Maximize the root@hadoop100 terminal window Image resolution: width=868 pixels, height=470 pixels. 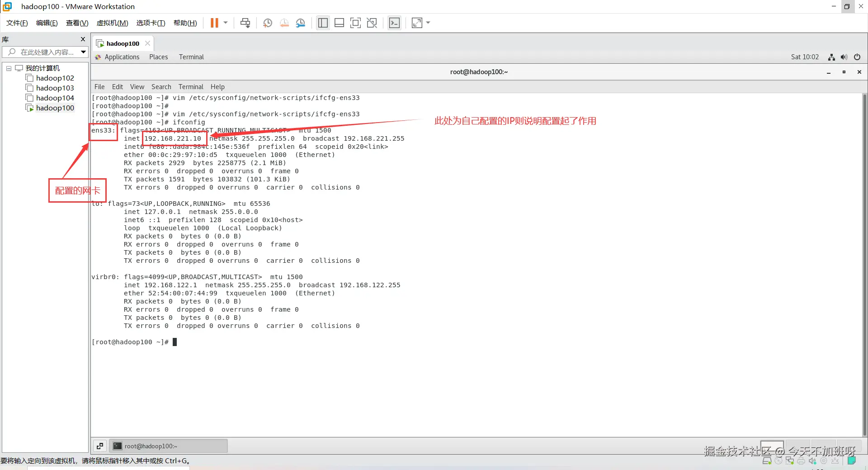844,72
